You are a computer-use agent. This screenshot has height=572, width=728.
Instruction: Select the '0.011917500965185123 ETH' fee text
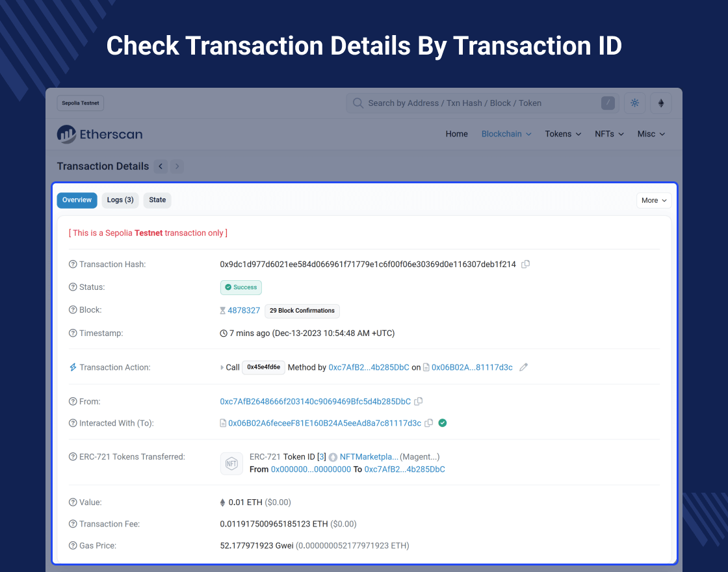(274, 524)
